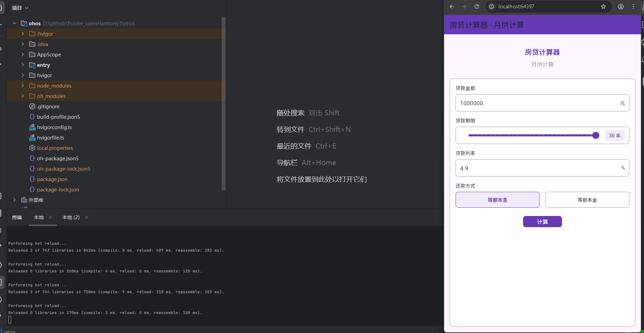This screenshot has width=644, height=333.
Task: Open the 项目 view dropdown
Action: [x=20, y=8]
